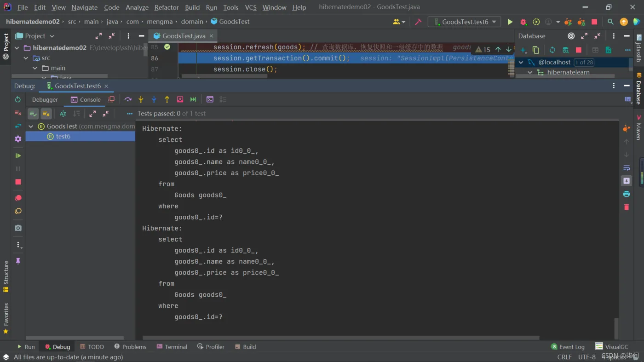Add new data source with plus icon
This screenshot has height=362, width=644.
[523, 50]
